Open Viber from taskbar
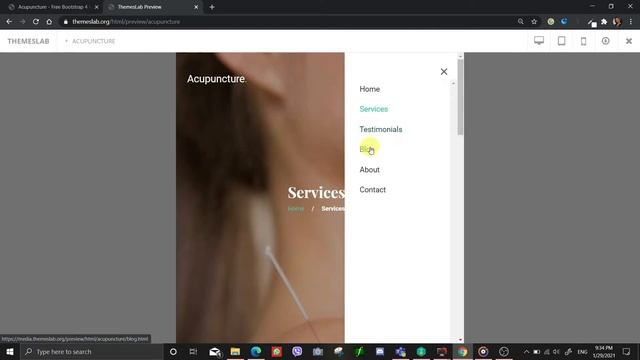This screenshot has width=640, height=360. [x=297, y=351]
